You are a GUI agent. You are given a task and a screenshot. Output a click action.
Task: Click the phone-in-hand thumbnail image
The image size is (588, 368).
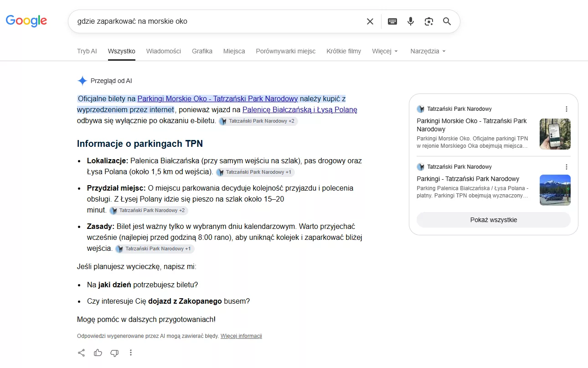(555, 134)
